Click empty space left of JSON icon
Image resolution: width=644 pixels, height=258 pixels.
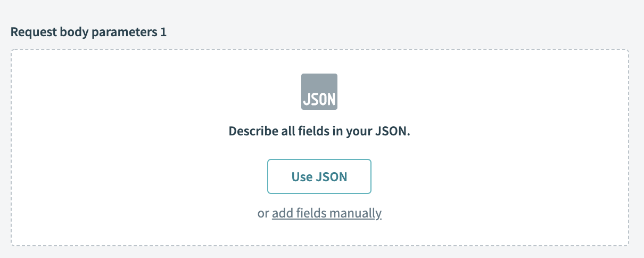coord(160,92)
